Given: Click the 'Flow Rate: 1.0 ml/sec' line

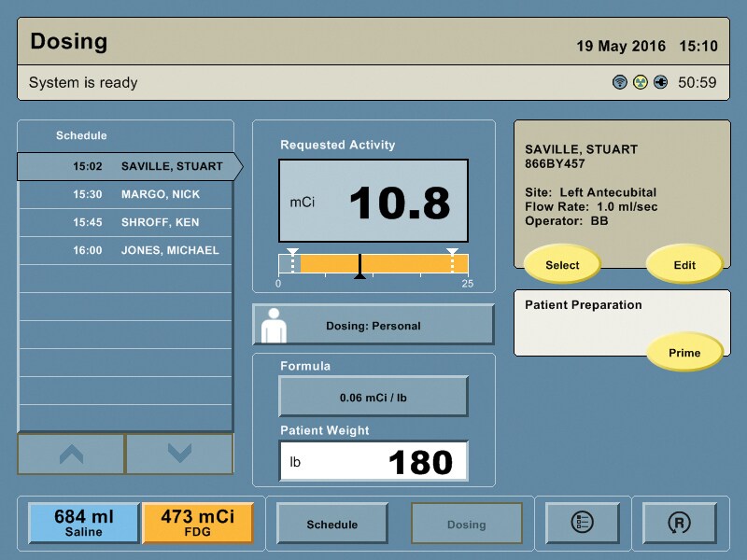Looking at the screenshot, I should point(591,207).
